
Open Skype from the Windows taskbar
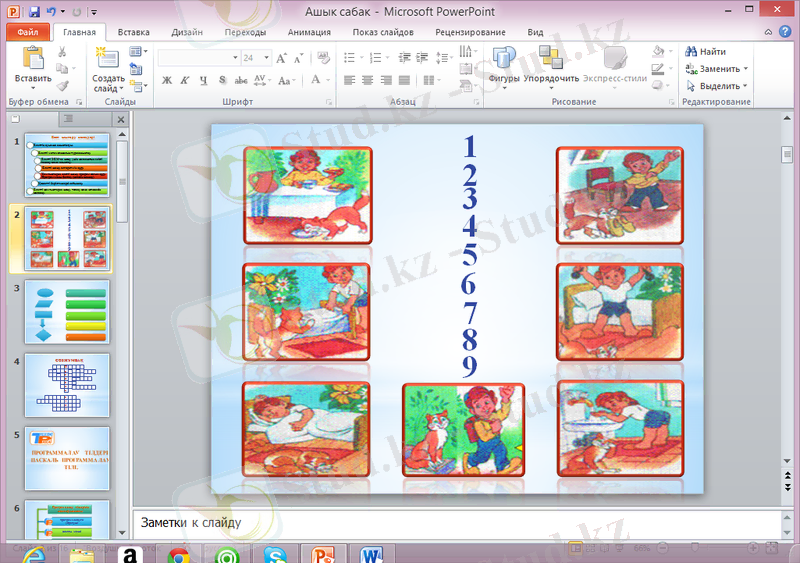click(276, 553)
